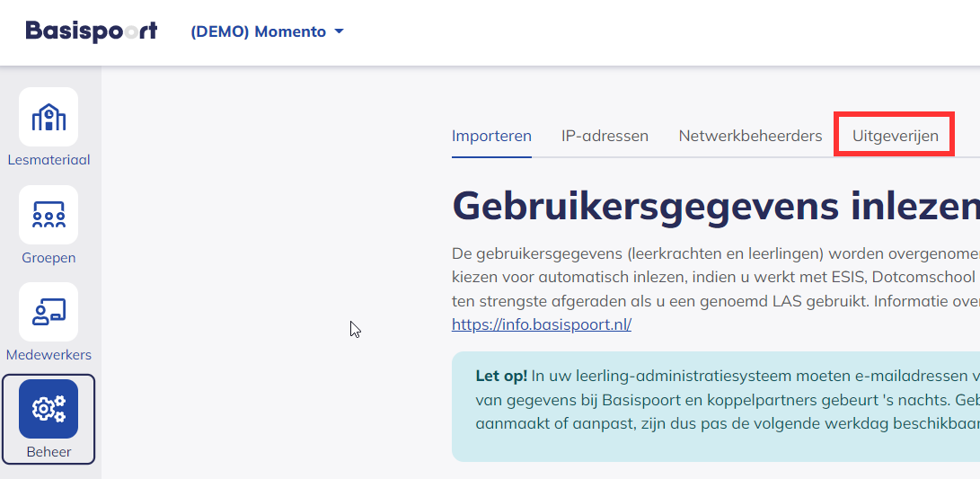
Task: Open the (DEMO) Momento school name
Action: coord(258,31)
